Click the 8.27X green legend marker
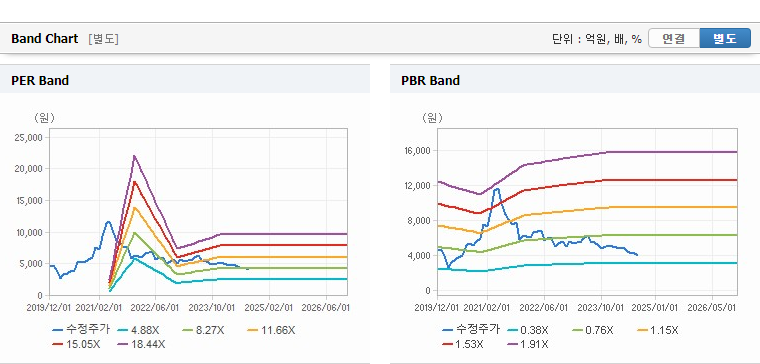This screenshot has width=760, height=364. coord(188,330)
